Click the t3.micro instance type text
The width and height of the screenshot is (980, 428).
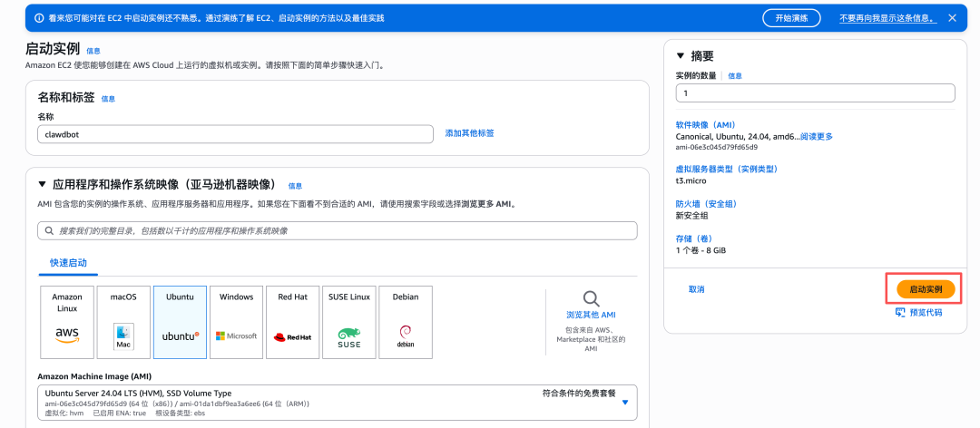tap(691, 181)
